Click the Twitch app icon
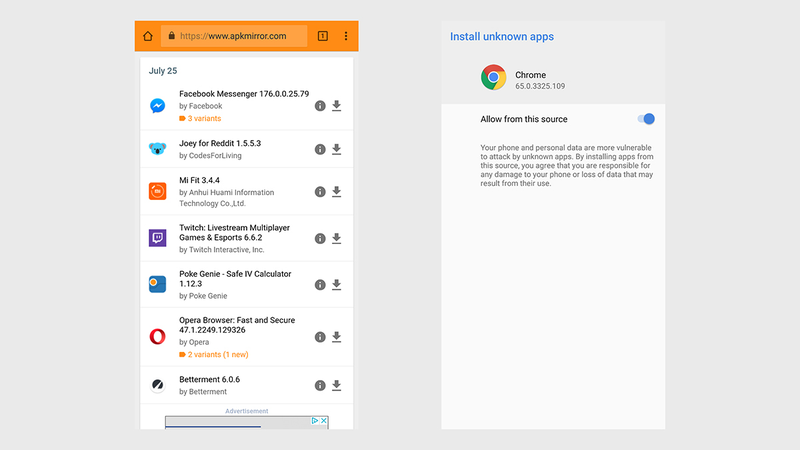This screenshot has width=800, height=450. (158, 238)
